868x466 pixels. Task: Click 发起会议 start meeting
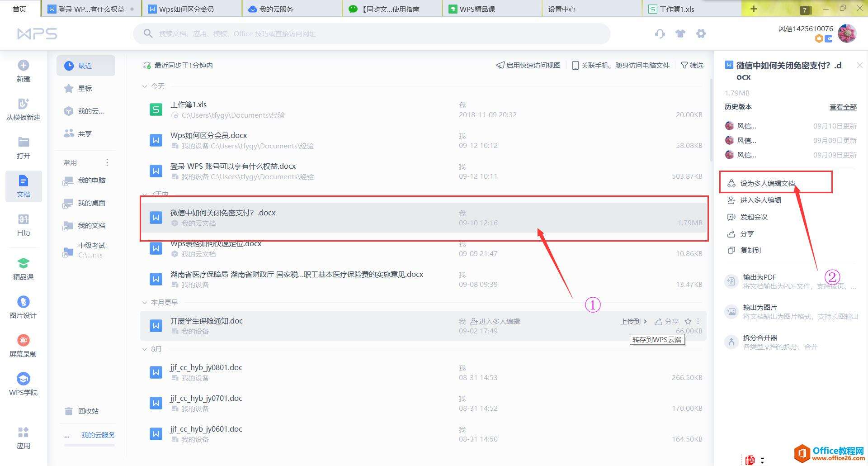tap(747, 217)
